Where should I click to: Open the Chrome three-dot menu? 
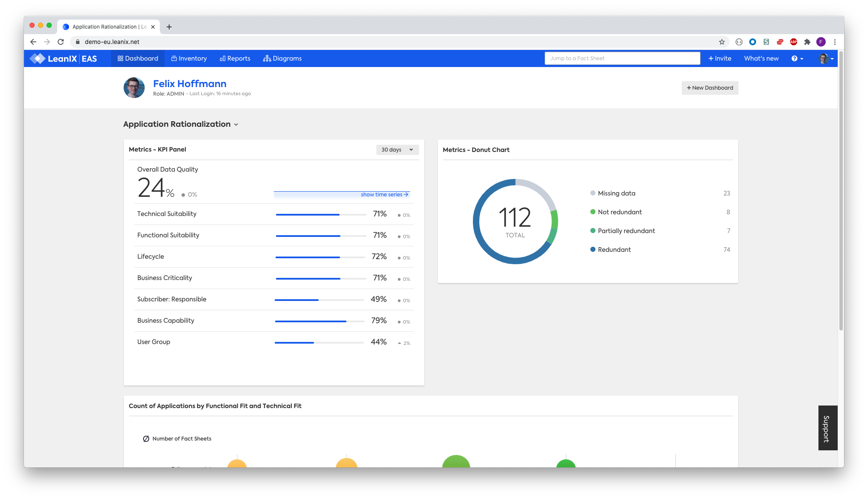pos(835,42)
